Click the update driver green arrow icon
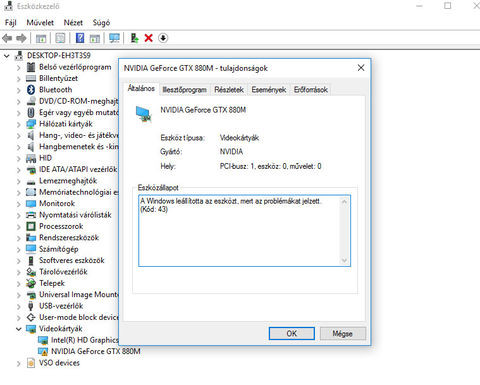 (134, 38)
